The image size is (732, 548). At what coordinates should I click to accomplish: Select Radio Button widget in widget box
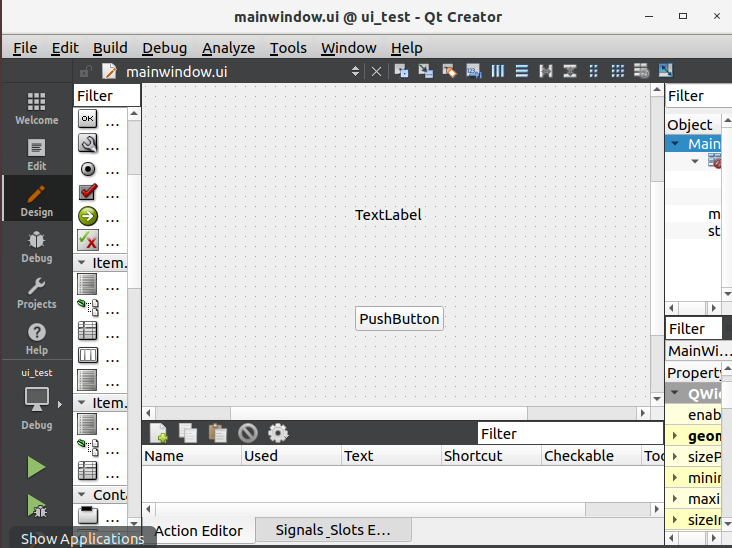coord(87,169)
